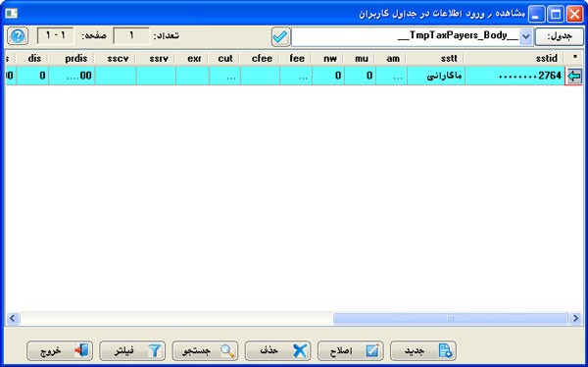Screen dimensions: 588x367
Task: Click the صفحه page number field
Action: coord(56,35)
